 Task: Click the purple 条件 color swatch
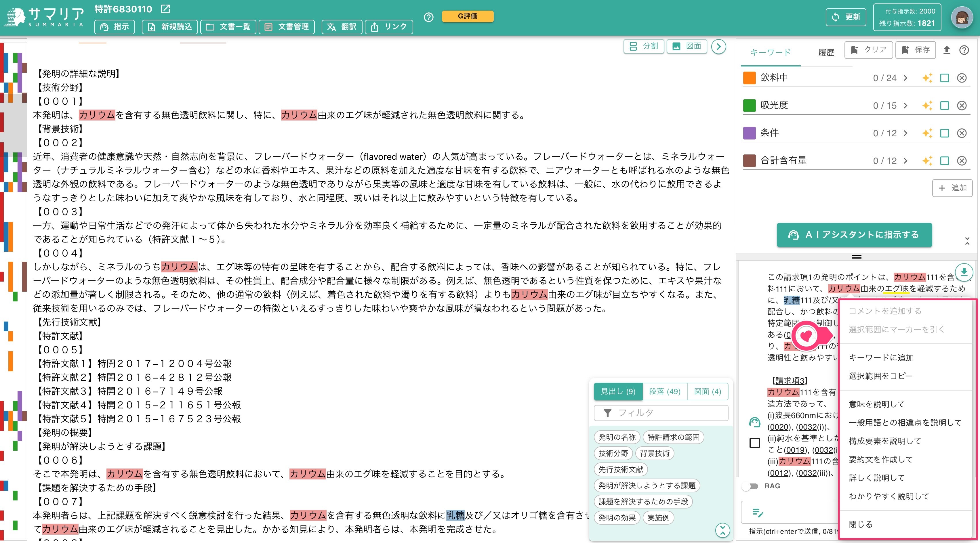click(749, 133)
